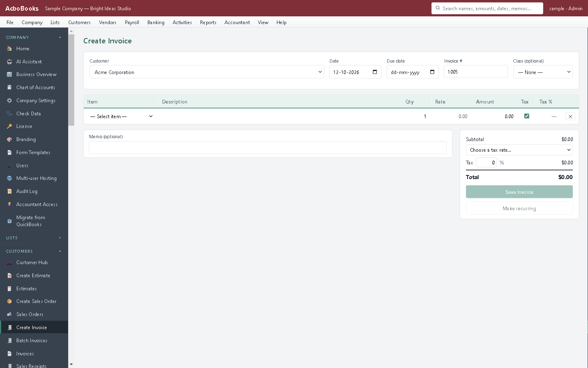This screenshot has width=588, height=368.
Task: Open the Select item dropdown
Action: coord(121,117)
